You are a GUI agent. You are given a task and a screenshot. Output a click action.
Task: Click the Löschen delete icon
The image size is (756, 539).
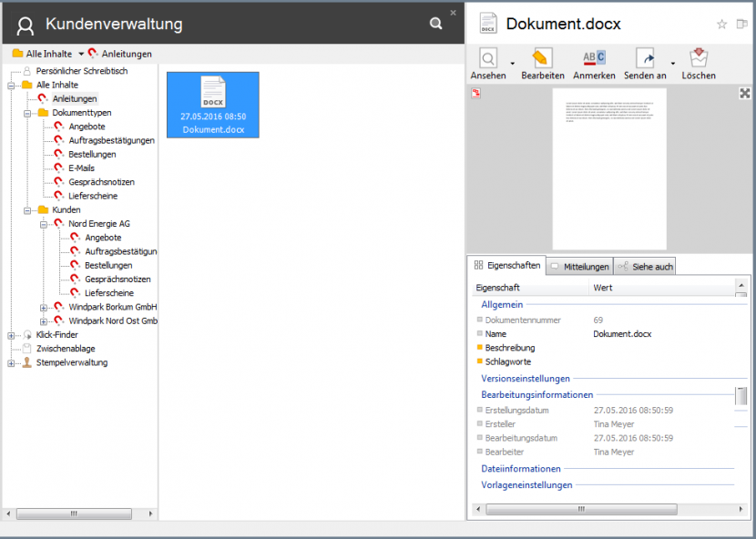[x=699, y=59]
